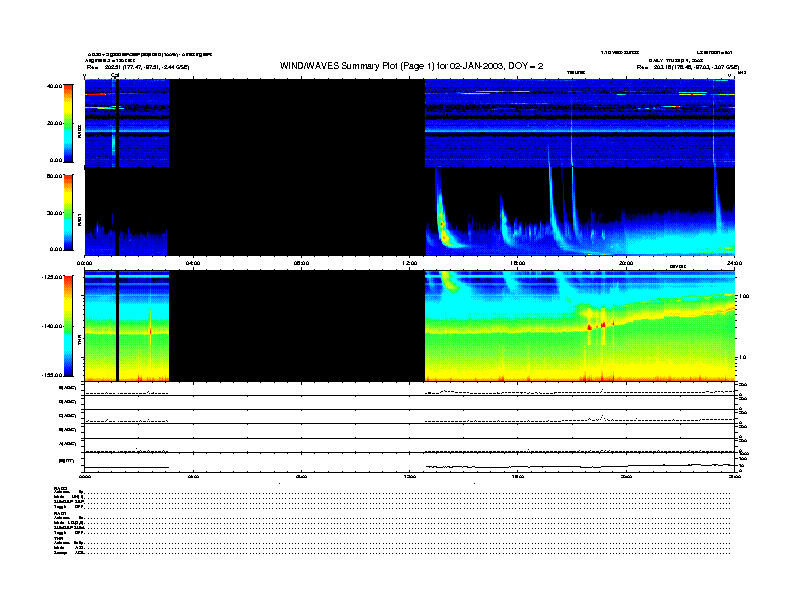Click the Cal marker above the RAD2 panel
792x612 pixels.
(x=115, y=76)
